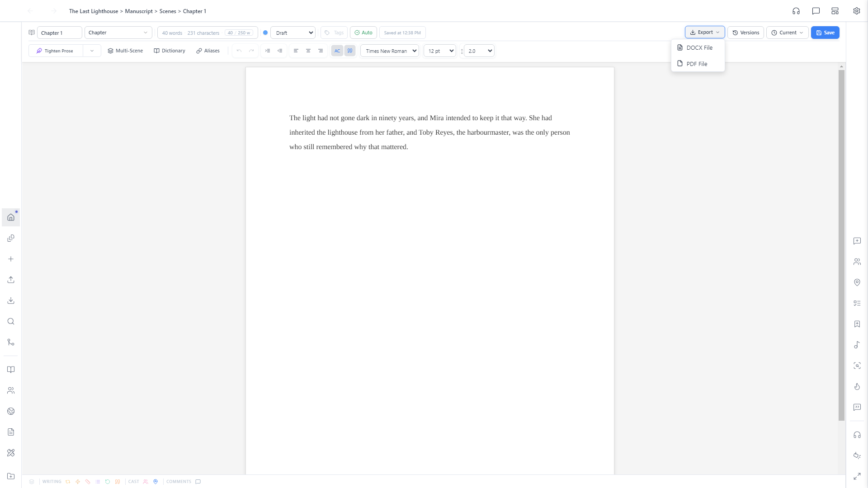Click the comments bubble icon in status bar

pos(198,482)
